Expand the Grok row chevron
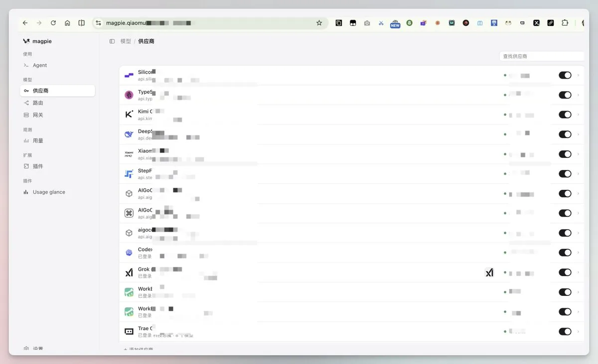Image resolution: width=598 pixels, height=364 pixels. tap(578, 272)
